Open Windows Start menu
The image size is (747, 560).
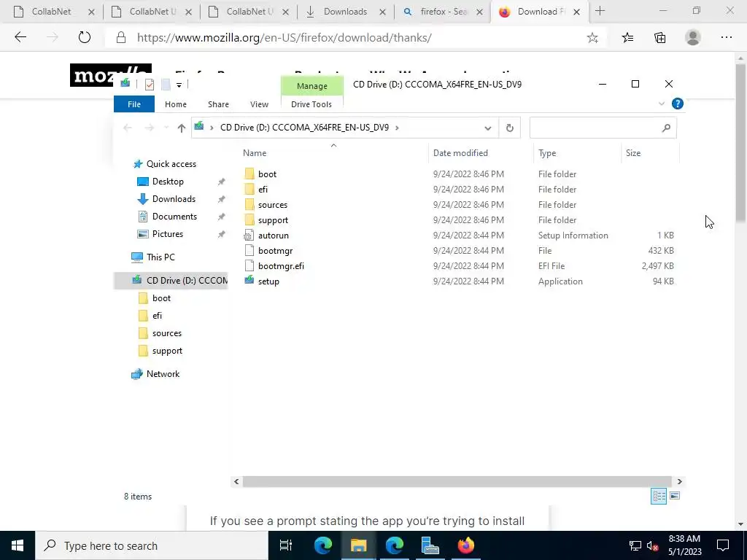[x=18, y=545]
